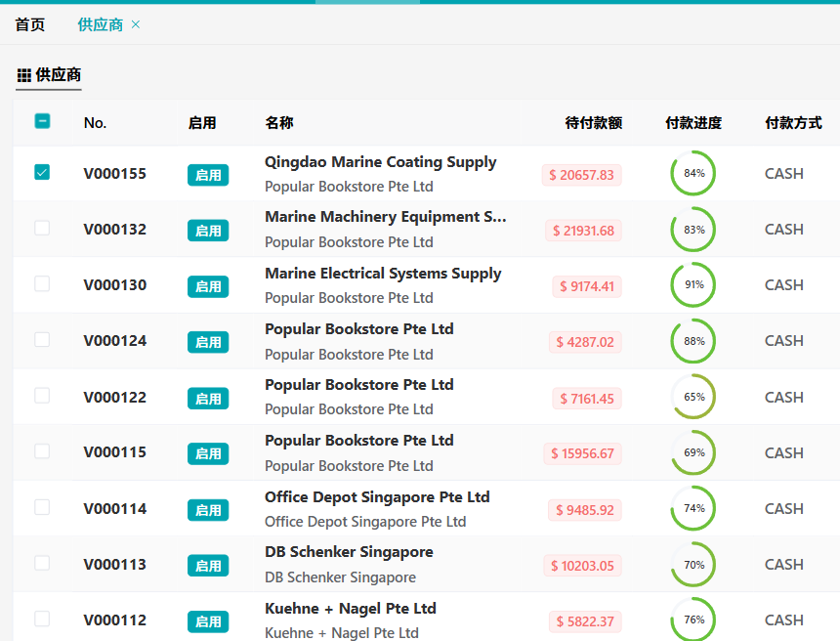Tick the checkbox for V000124
The image size is (840, 641).
(x=42, y=340)
